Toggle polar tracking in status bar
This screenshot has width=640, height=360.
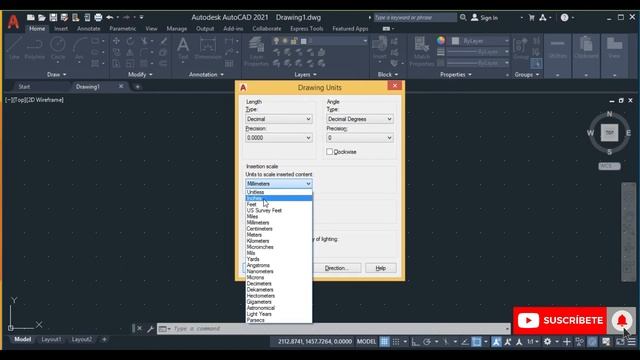(427, 342)
